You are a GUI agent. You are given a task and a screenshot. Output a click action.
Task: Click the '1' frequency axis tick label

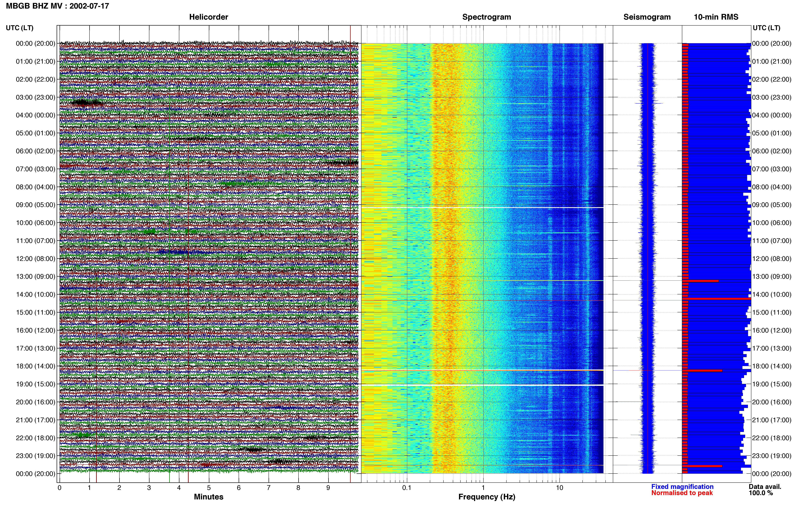[483, 488]
